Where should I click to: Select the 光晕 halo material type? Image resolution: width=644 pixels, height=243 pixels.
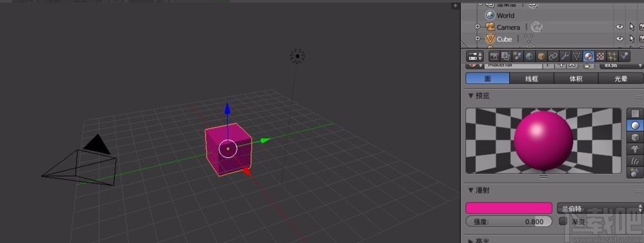[x=621, y=79]
